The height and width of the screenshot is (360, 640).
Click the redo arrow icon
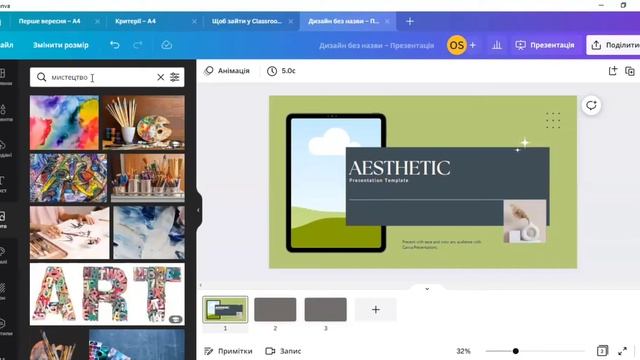coord(138,45)
